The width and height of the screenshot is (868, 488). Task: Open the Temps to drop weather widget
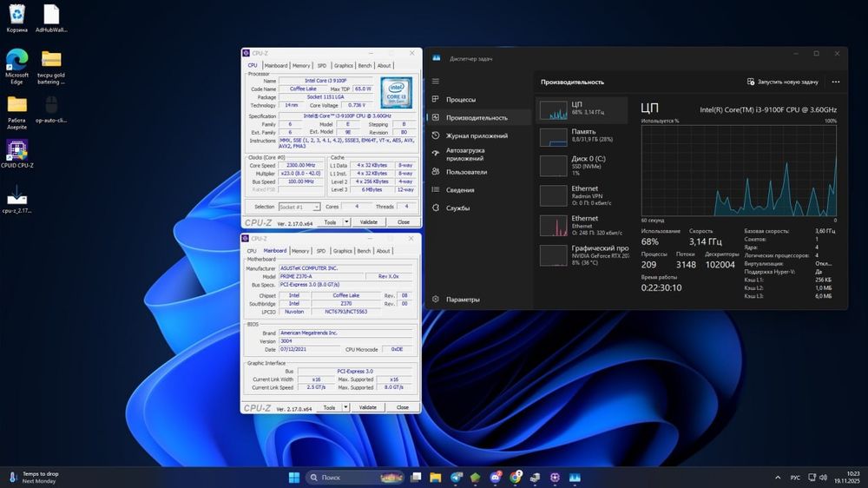33,478
